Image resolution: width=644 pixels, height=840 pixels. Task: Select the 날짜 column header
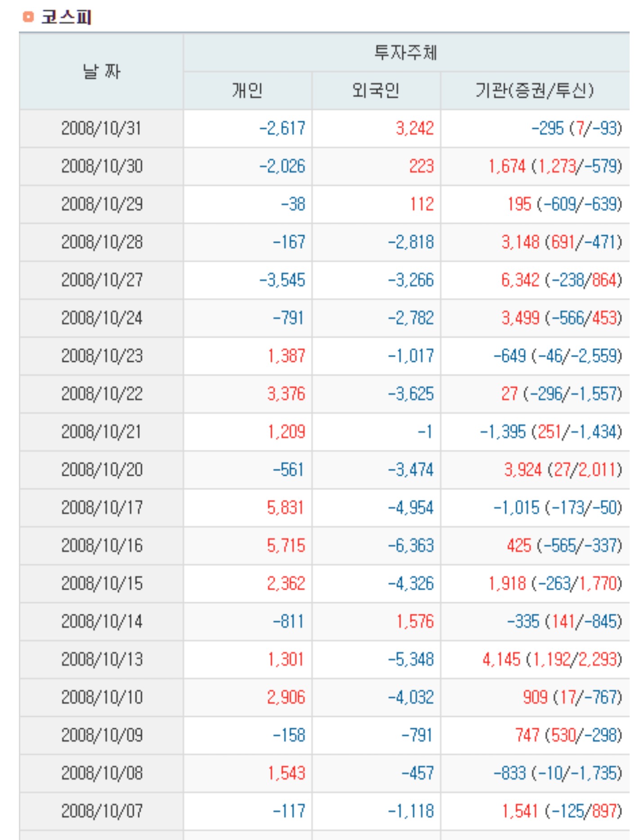click(101, 72)
